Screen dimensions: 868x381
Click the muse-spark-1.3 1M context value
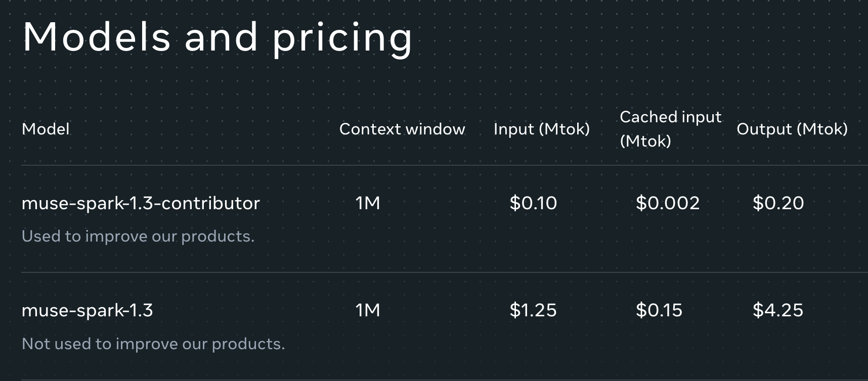tap(368, 310)
